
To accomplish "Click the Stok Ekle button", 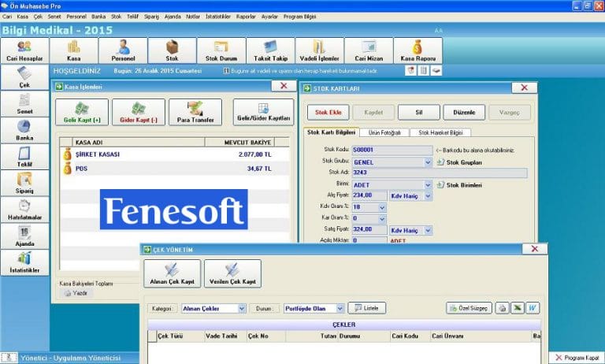I will (327, 111).
